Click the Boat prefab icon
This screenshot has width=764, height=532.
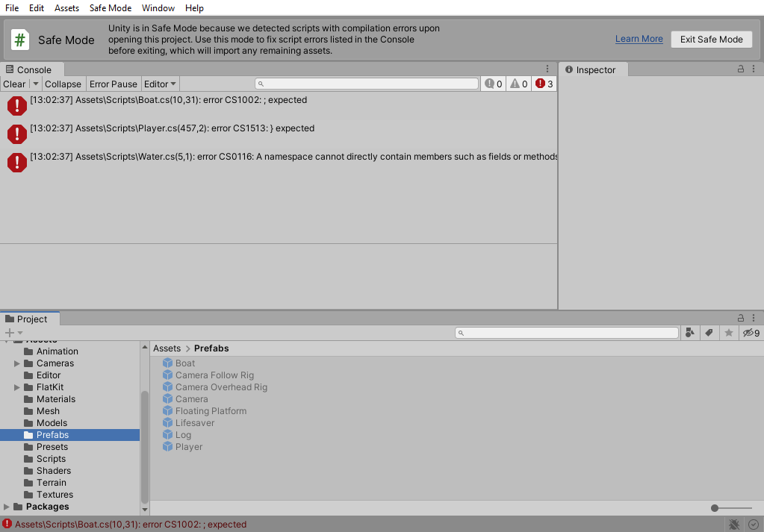point(167,363)
